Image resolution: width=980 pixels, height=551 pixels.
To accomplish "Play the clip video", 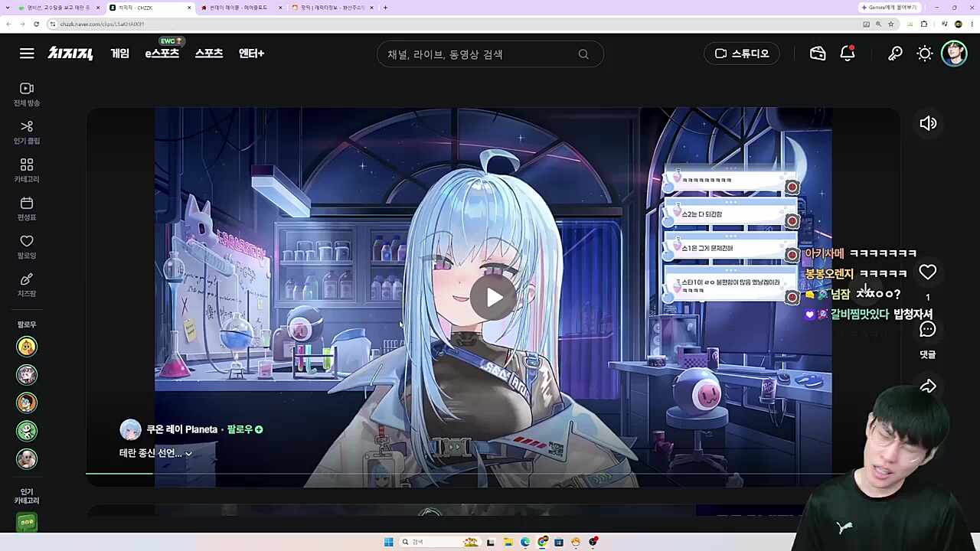I will [x=493, y=298].
